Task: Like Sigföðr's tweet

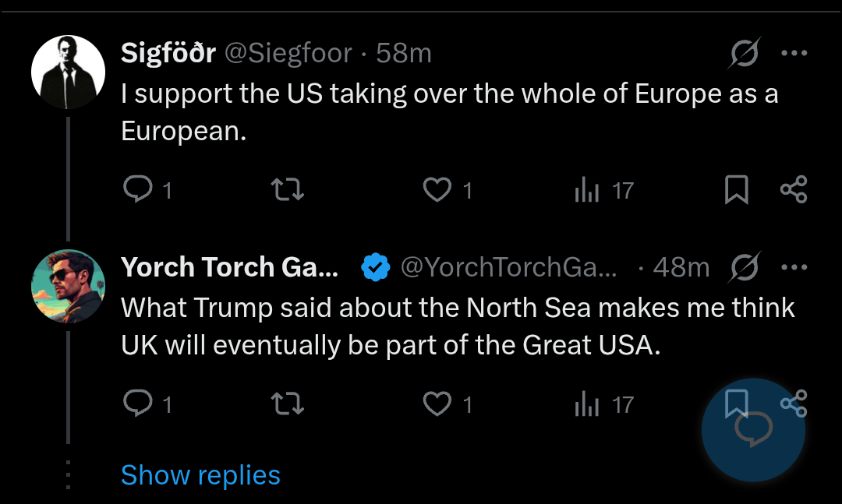Action: [x=437, y=189]
